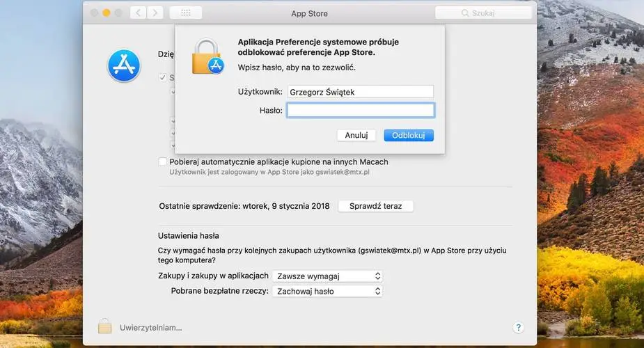This screenshot has height=348, width=644.
Task: Open the show-all preferences grid button
Action: pos(186,13)
